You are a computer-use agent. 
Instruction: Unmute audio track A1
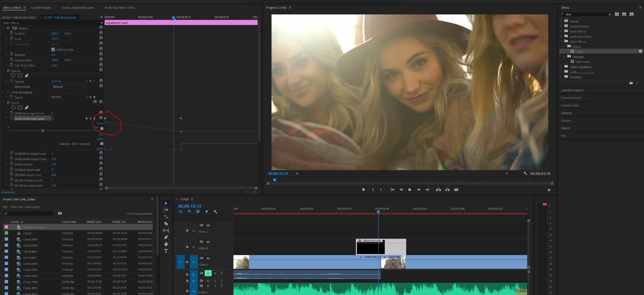[208, 273]
